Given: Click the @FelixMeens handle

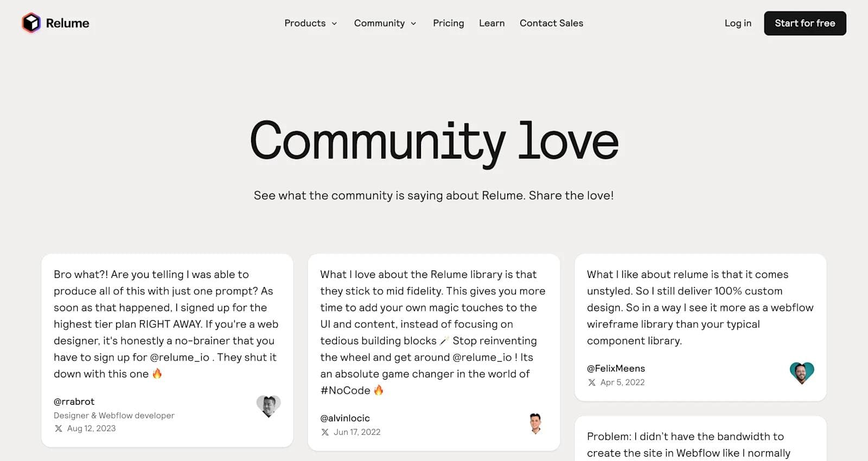Looking at the screenshot, I should [616, 368].
